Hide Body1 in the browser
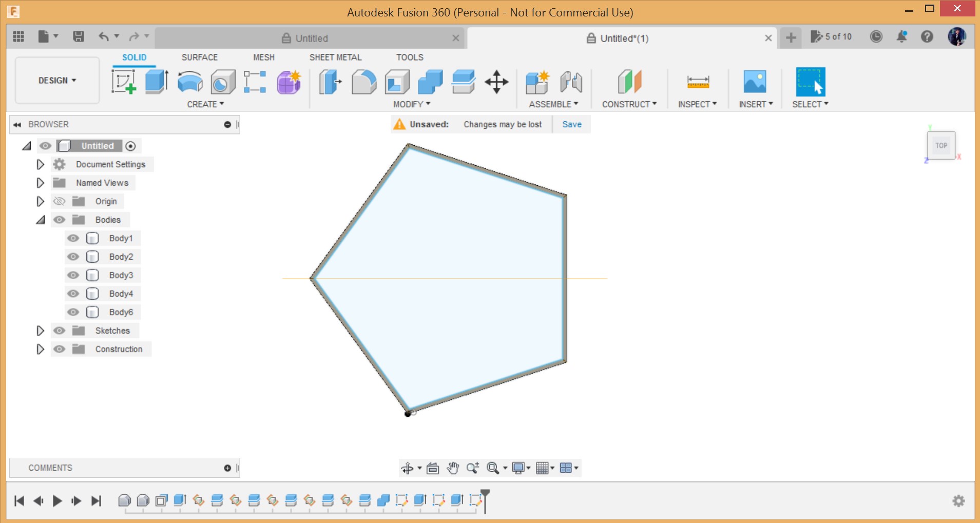 tap(72, 238)
